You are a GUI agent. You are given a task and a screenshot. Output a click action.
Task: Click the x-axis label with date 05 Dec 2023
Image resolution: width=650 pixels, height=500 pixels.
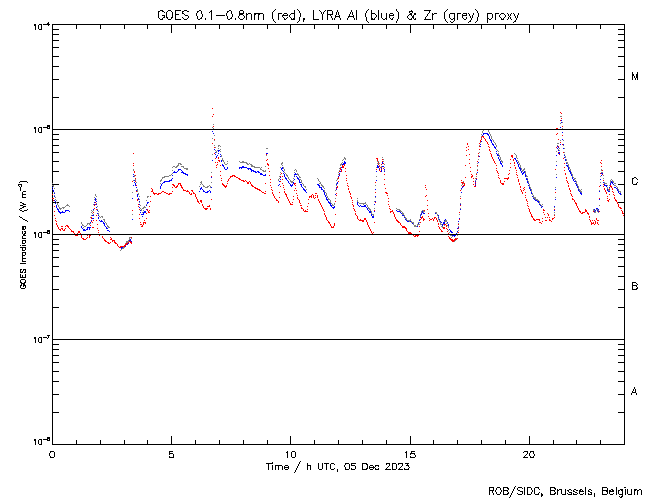pyautogui.click(x=337, y=467)
